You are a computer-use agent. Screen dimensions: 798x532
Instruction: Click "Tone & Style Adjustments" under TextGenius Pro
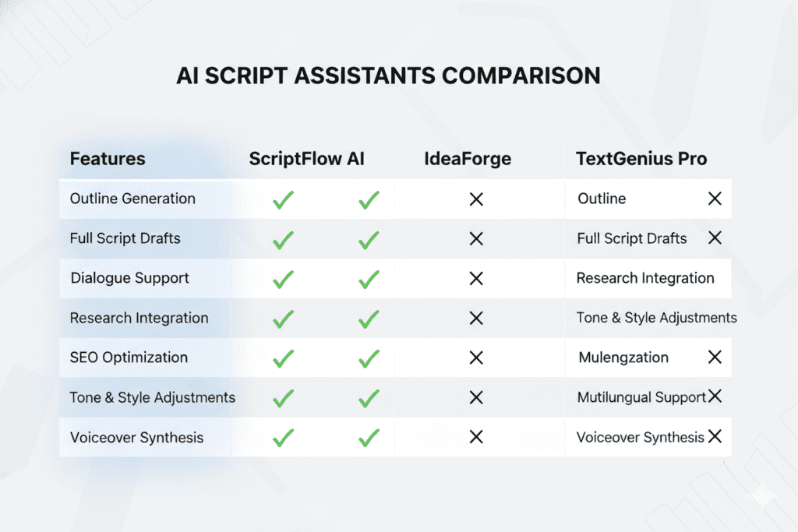coord(656,318)
